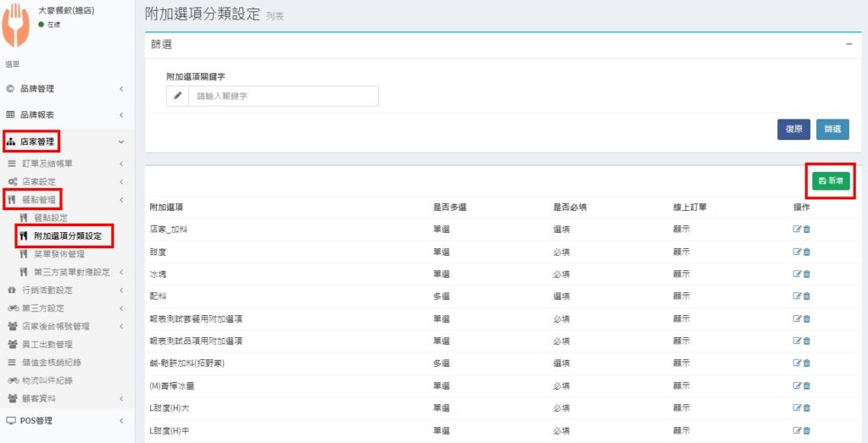Image resolution: width=868 pixels, height=443 pixels.
Task: Click the edit icon for 店家_加料 row
Action: tap(796, 229)
